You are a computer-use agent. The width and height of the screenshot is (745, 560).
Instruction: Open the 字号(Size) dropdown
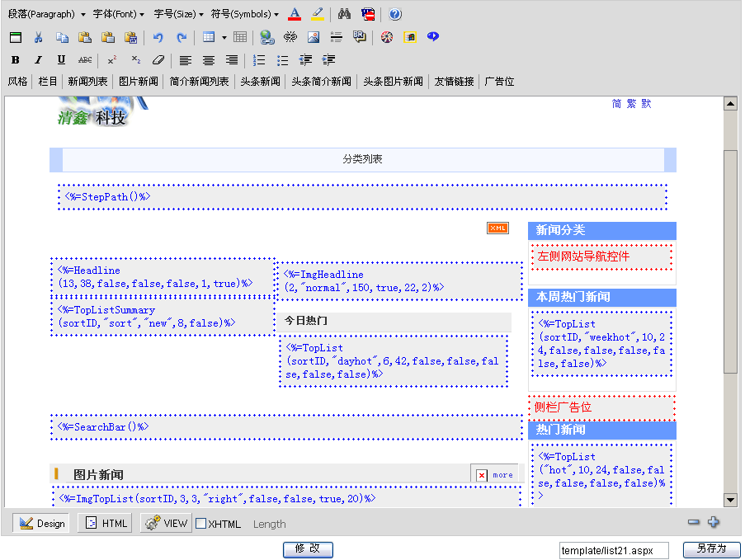pos(179,14)
